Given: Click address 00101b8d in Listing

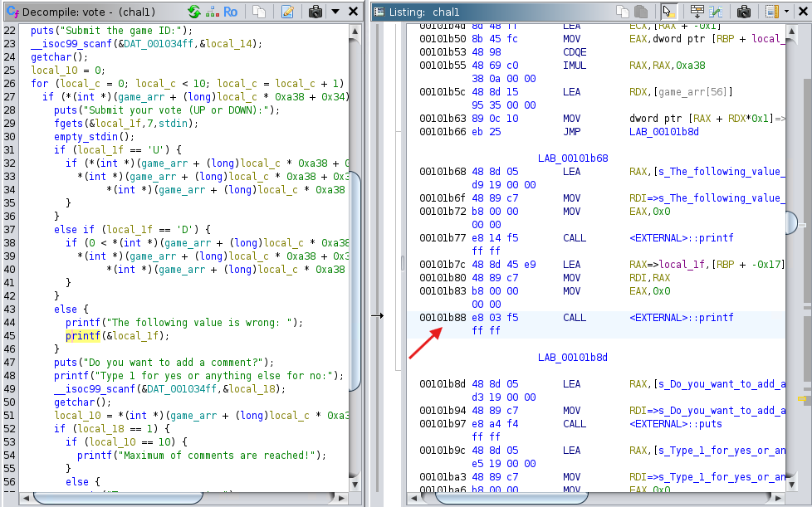Looking at the screenshot, I should [x=443, y=384].
